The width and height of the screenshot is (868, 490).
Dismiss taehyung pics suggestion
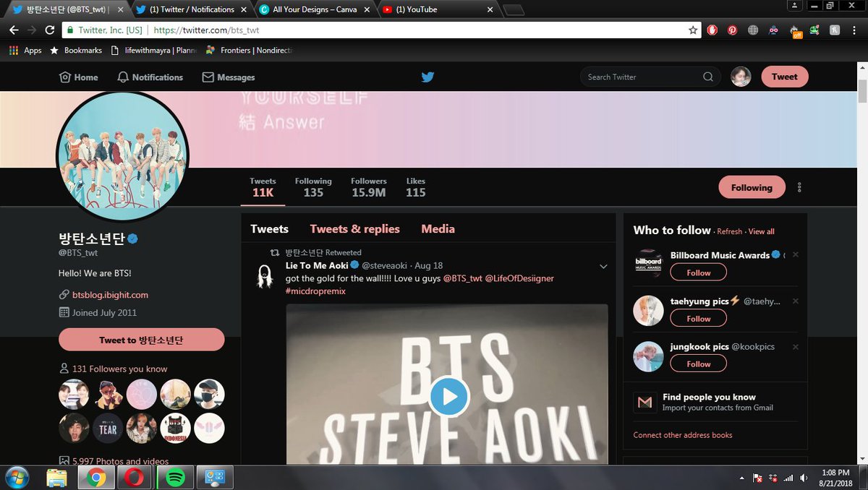coord(795,301)
